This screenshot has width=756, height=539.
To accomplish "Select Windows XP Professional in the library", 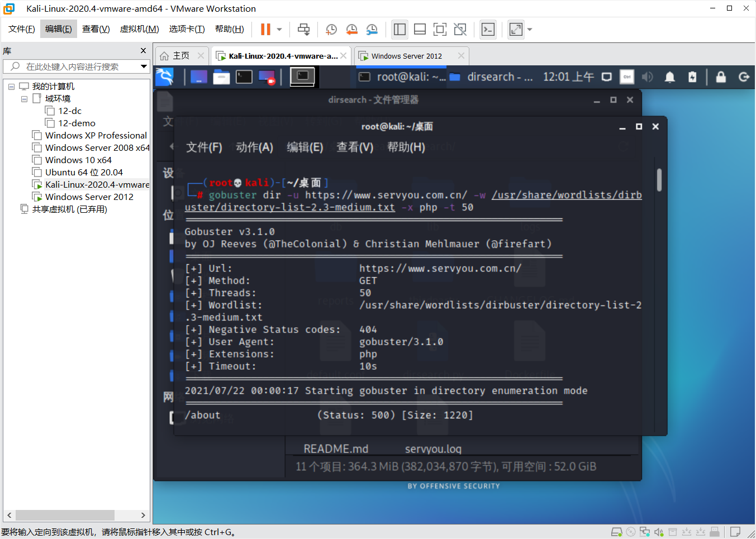I will coord(96,135).
